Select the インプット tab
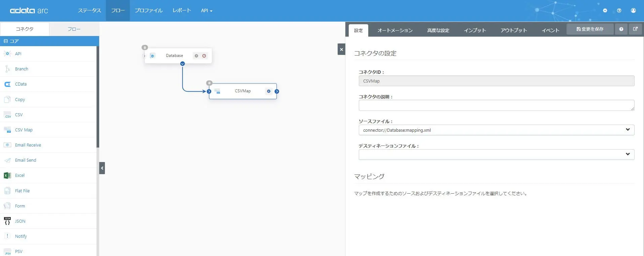The height and width of the screenshot is (256, 644). [475, 30]
